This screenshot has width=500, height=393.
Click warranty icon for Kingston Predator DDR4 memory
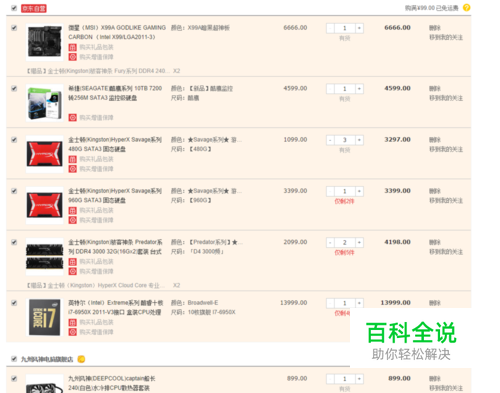(x=73, y=272)
